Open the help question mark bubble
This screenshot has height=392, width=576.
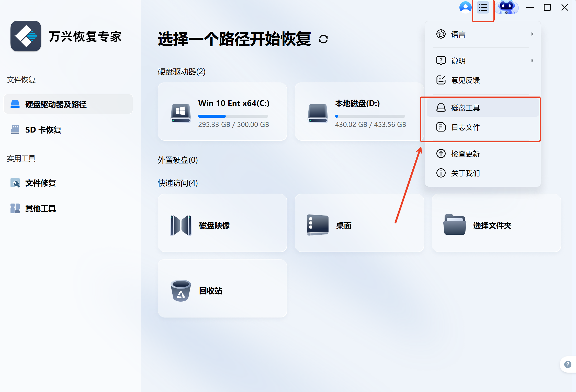(568, 364)
